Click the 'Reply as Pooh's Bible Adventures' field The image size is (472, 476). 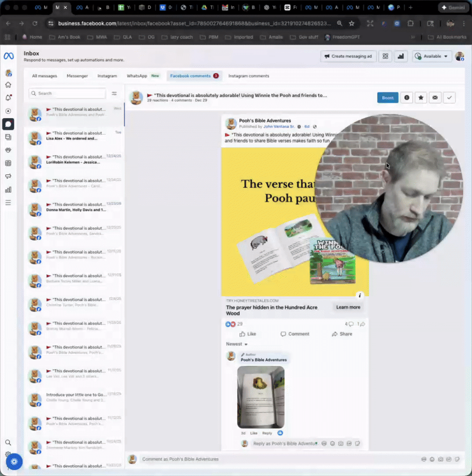285,443
